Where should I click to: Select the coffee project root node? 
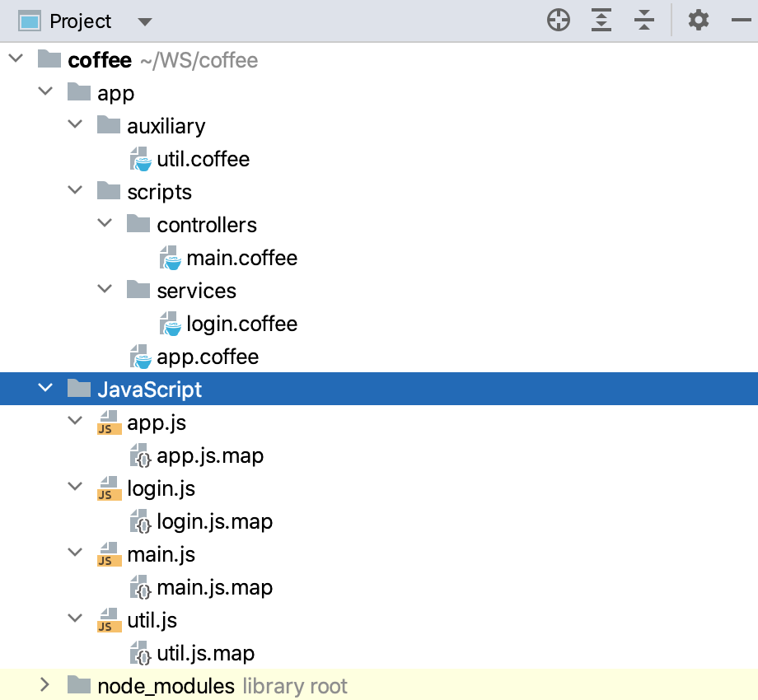(x=98, y=59)
